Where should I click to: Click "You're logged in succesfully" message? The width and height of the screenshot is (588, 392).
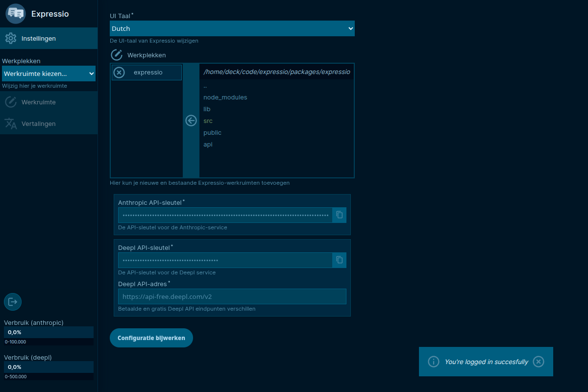coord(487,362)
